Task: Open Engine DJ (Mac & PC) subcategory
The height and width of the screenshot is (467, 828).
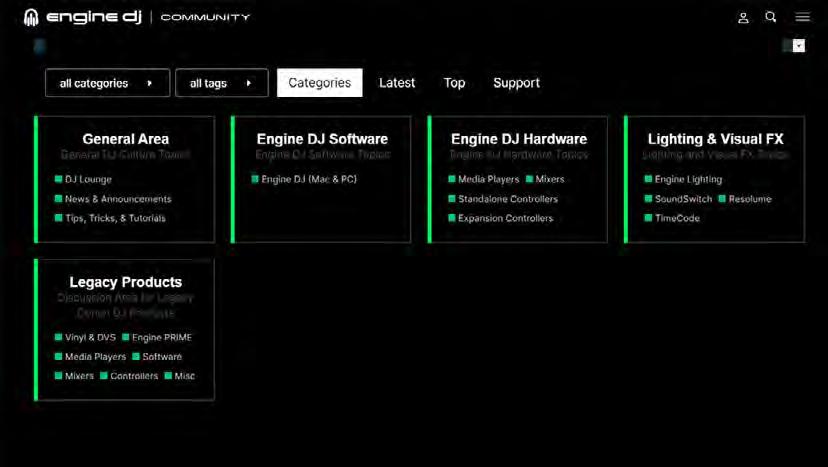Action: [x=304, y=180]
